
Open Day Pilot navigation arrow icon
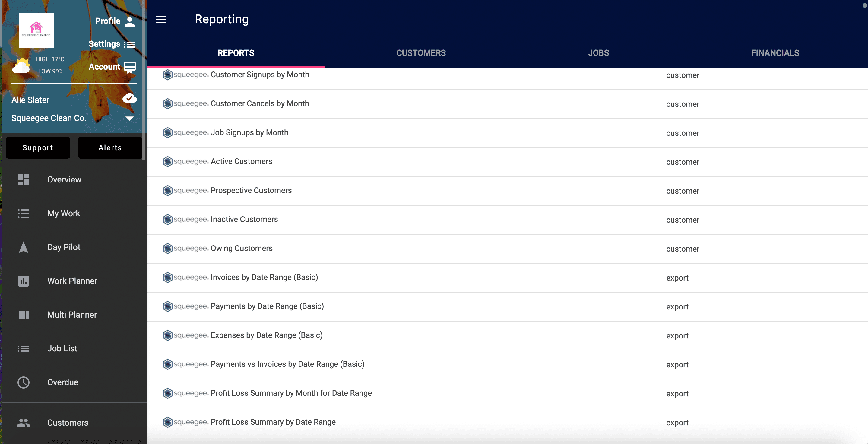[23, 247]
